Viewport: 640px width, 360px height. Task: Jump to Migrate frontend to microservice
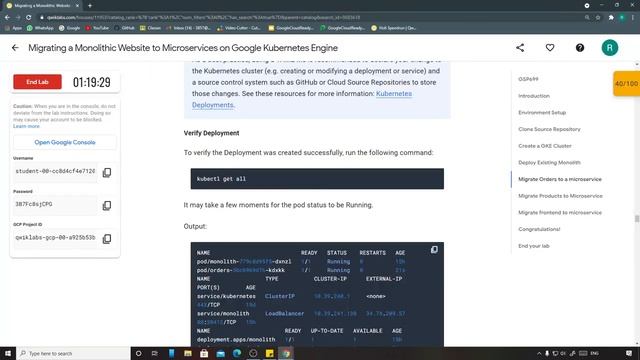(x=560, y=213)
